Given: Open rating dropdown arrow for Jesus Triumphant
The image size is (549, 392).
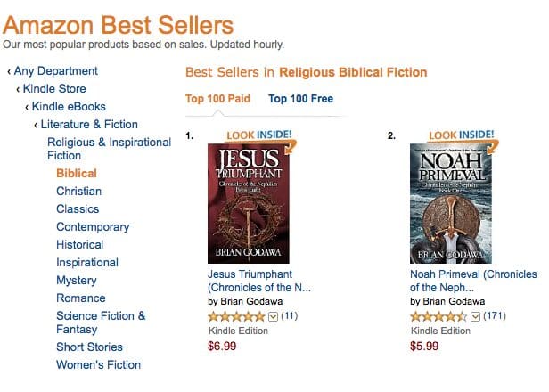Looking at the screenshot, I should point(273,316).
